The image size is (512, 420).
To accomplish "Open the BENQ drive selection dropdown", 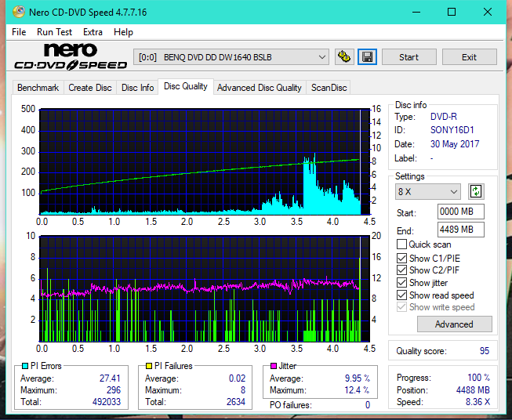I will [231, 57].
